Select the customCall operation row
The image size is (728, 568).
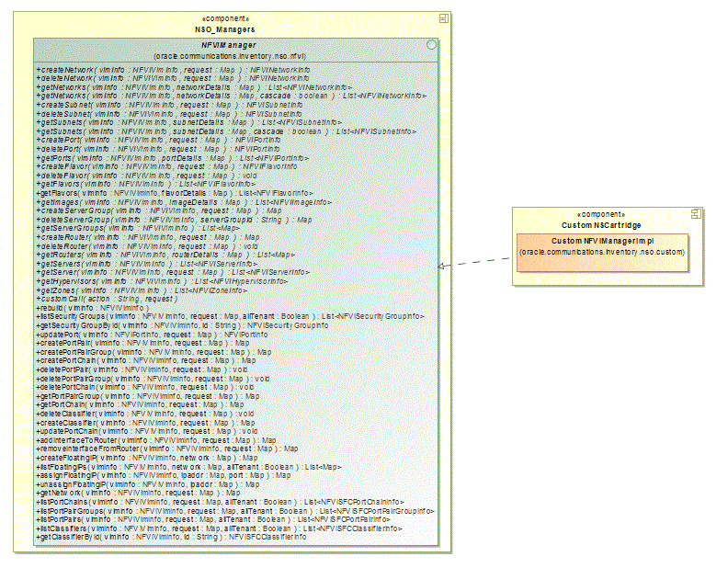[107, 299]
